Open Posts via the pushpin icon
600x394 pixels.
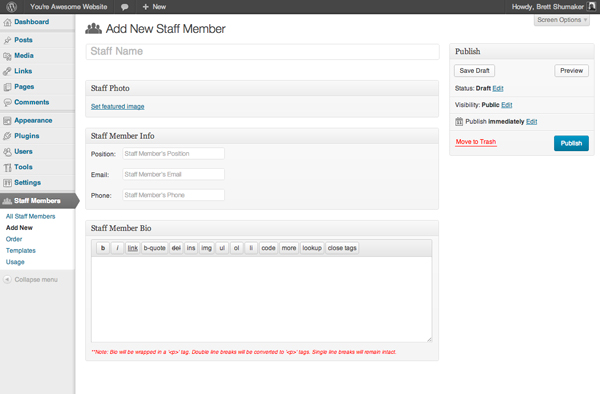click(7, 40)
